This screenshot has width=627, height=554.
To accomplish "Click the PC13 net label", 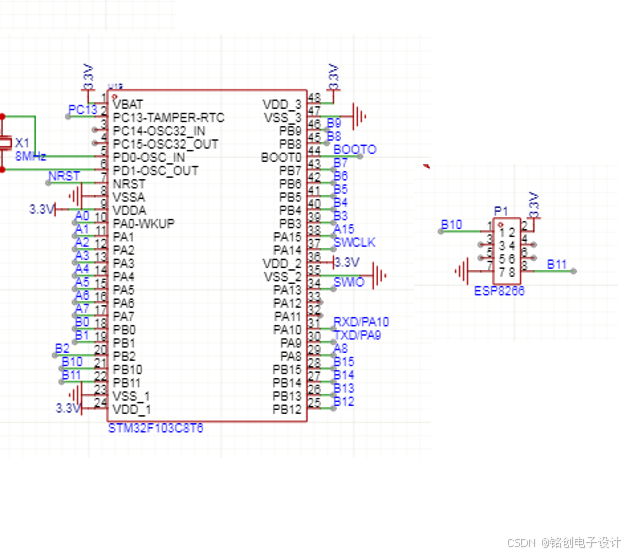I will coord(82,110).
